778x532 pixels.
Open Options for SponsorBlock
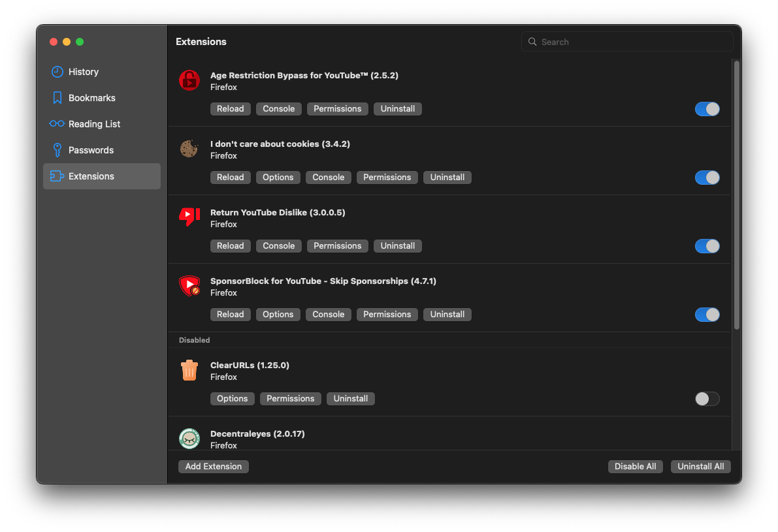pyautogui.click(x=278, y=315)
